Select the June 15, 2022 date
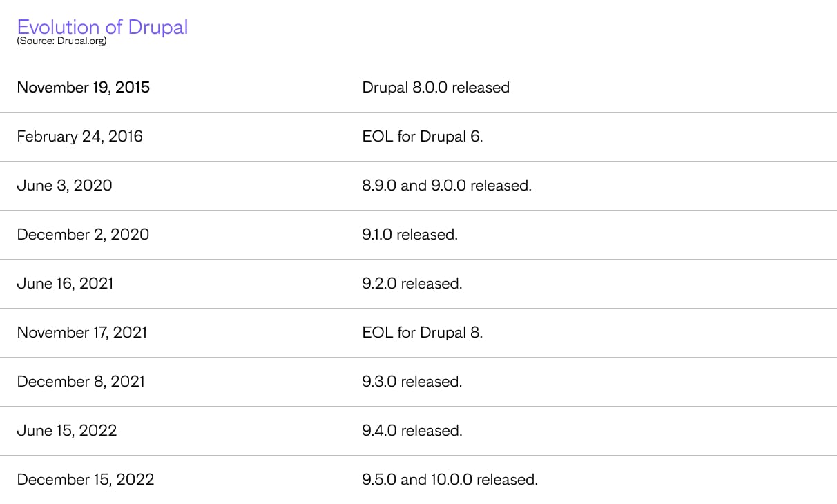 tap(67, 431)
